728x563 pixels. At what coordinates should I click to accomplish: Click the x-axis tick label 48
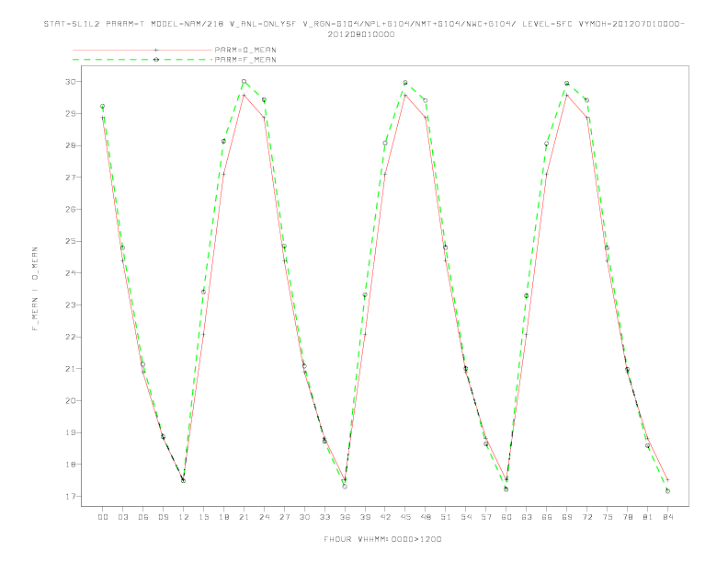click(426, 517)
